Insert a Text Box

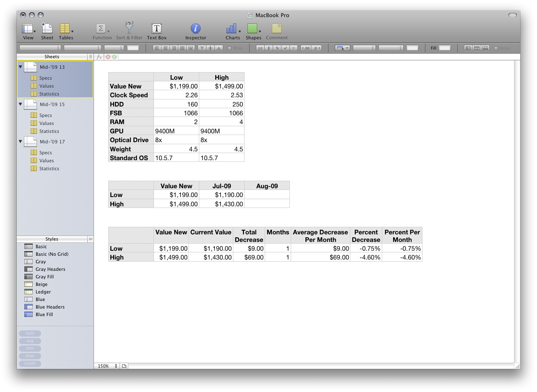point(156,31)
